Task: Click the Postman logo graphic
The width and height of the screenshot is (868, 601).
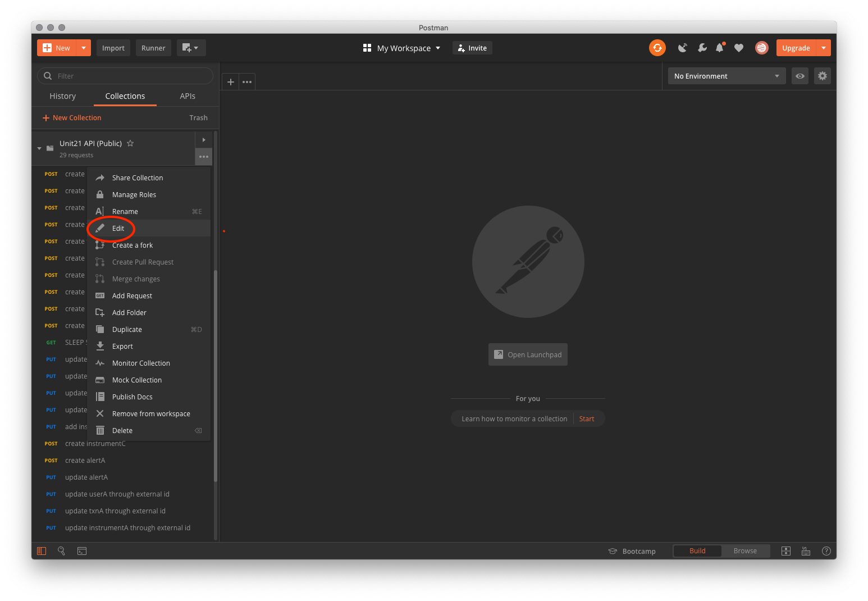Action: pyautogui.click(x=528, y=262)
